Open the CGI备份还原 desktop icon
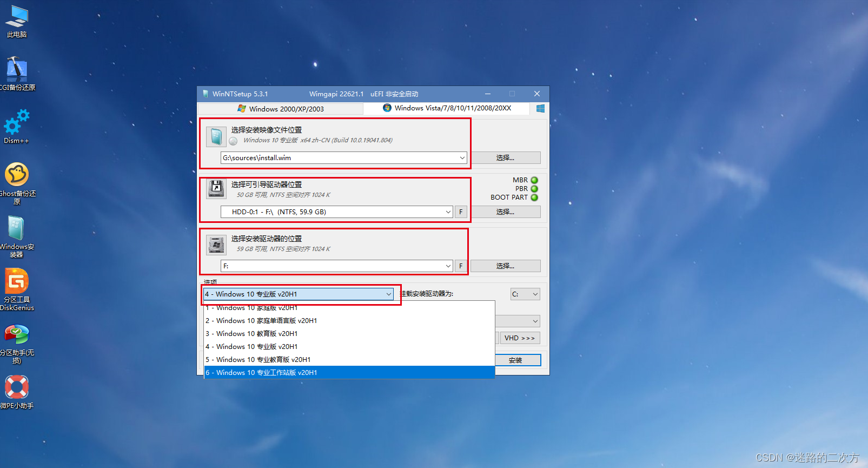Screen dimensions: 868x468 coord(17,74)
